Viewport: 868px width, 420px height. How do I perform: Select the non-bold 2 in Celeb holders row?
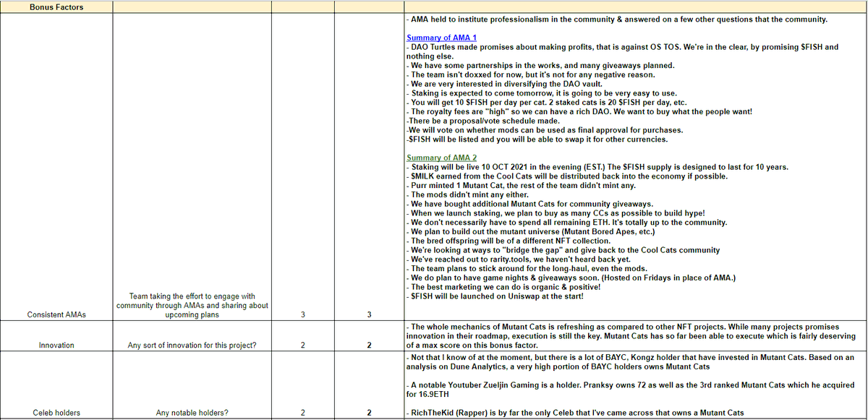pyautogui.click(x=303, y=413)
